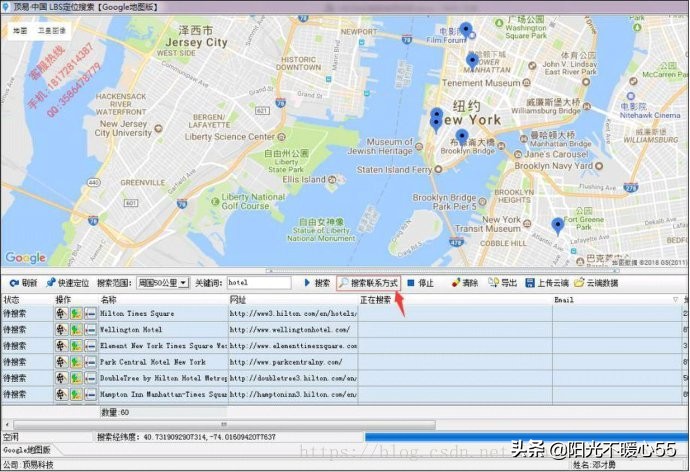Click the search icon in Wellington Hotel row
The height and width of the screenshot is (472, 690).
tap(61, 329)
